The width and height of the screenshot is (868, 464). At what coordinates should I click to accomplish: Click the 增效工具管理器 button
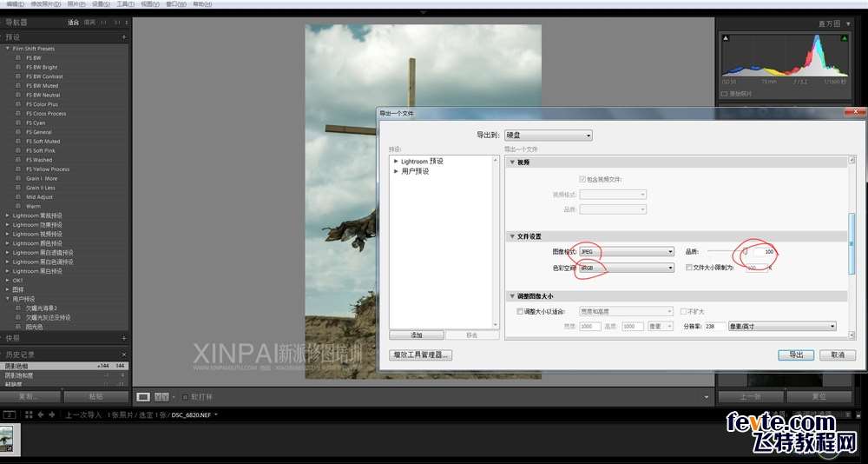point(422,355)
